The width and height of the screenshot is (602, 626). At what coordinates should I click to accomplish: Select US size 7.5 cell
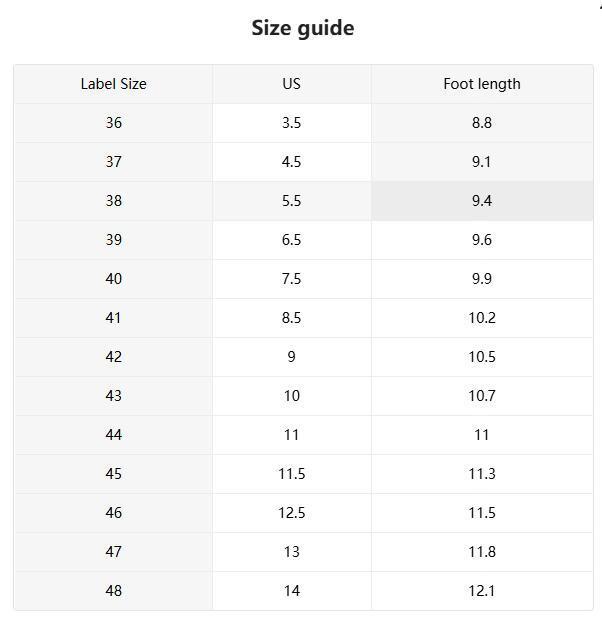(291, 279)
